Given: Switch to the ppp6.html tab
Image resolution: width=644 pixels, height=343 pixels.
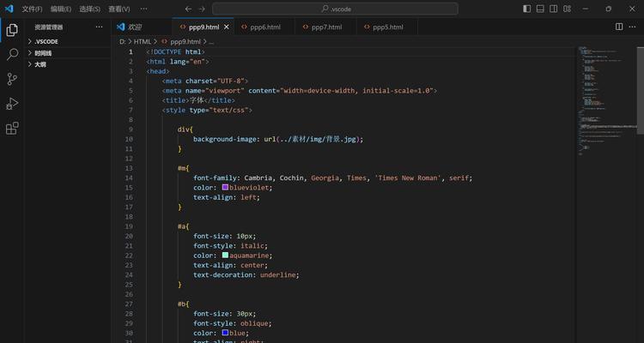Looking at the screenshot, I should (264, 27).
